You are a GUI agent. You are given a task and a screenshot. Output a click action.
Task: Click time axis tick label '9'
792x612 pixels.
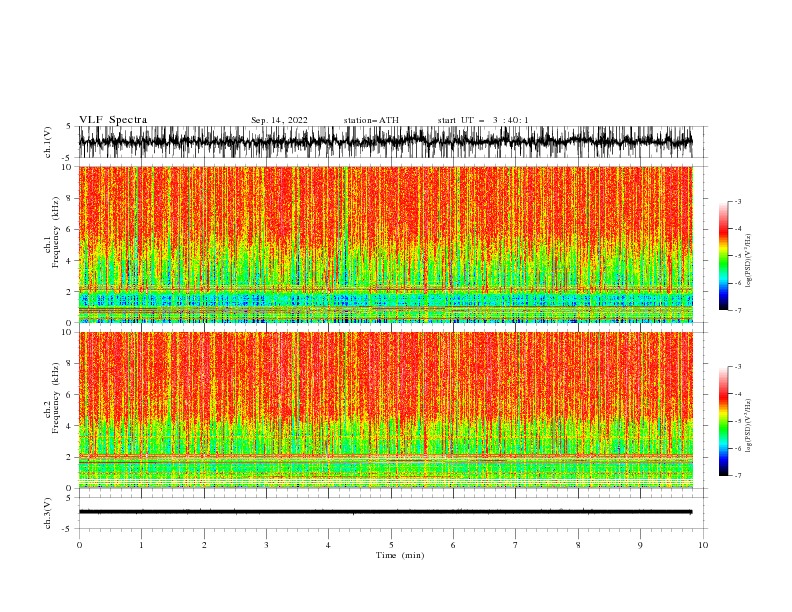point(640,545)
